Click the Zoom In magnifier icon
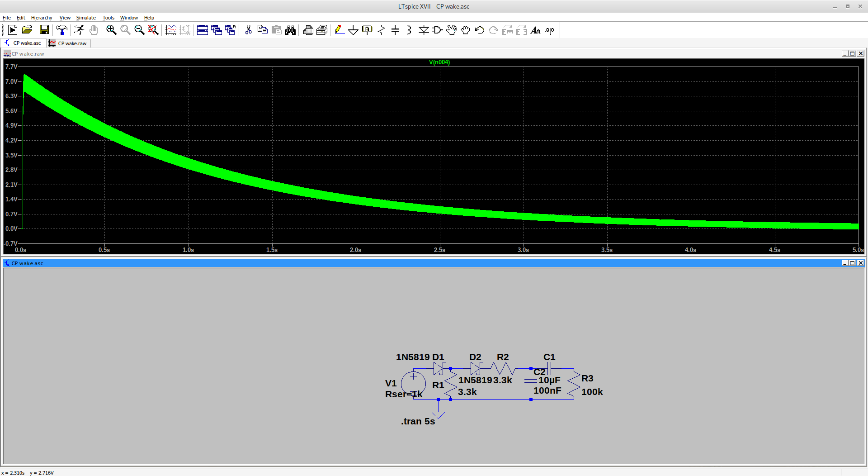This screenshot has width=868, height=476. 111,30
